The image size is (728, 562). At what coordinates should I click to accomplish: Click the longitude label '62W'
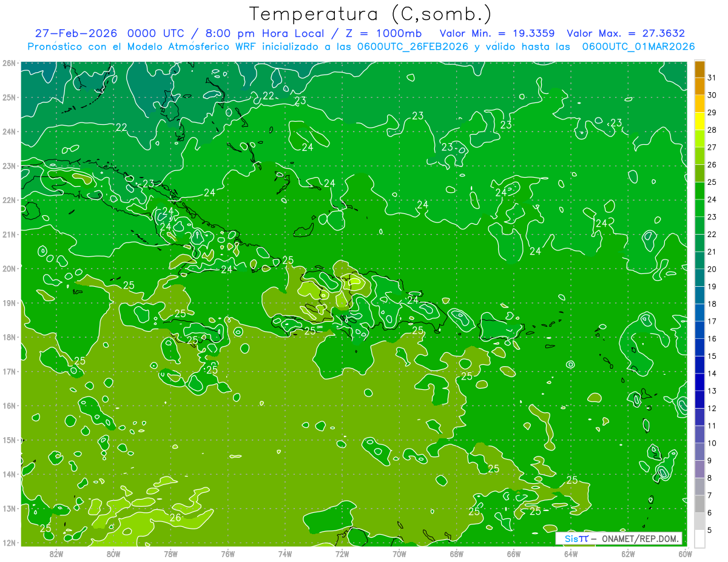(627, 554)
